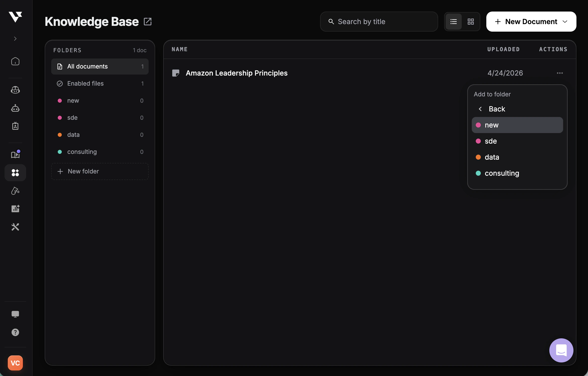Expand the collapsed sidebar with the chevron
The width and height of the screenshot is (588, 376).
15,38
